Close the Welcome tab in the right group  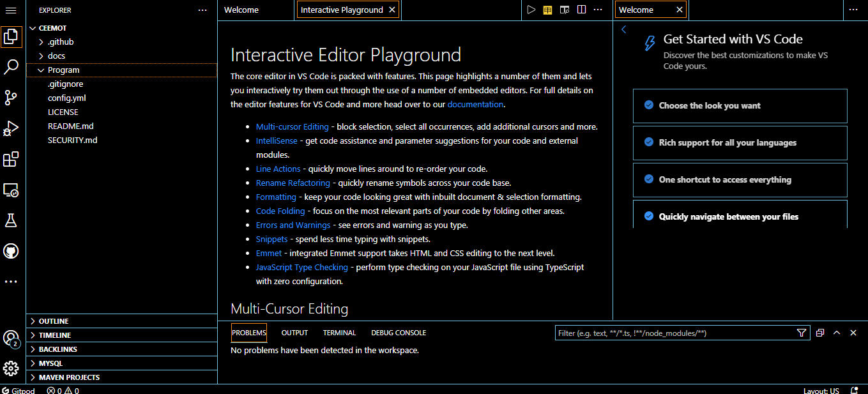click(680, 10)
